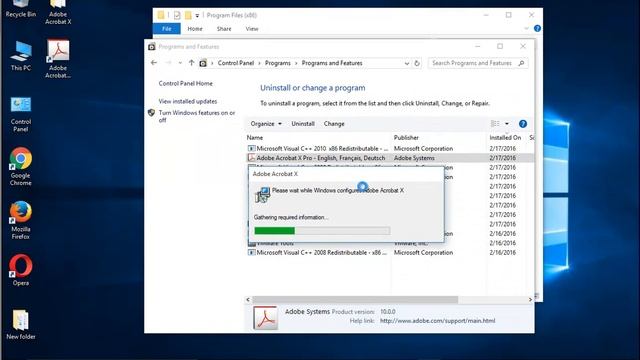Click the VMware, Inc. publisher cell
This screenshot has height=360, width=640.
[411, 244]
